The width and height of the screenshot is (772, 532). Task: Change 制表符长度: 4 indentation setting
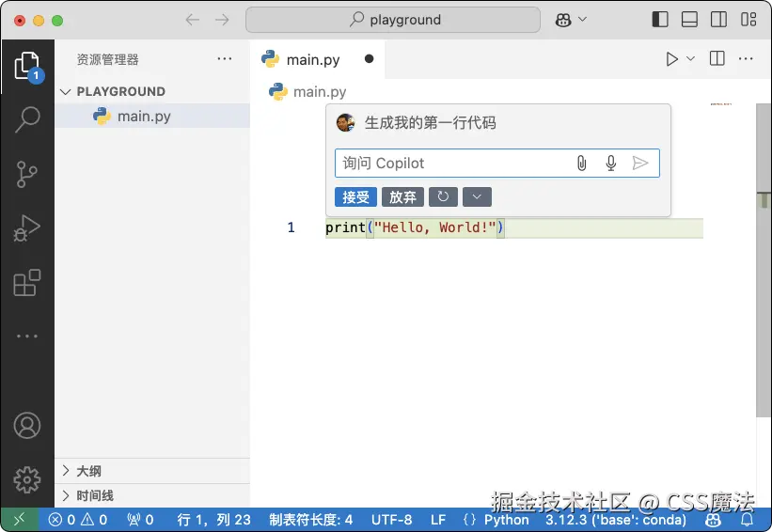310,520
